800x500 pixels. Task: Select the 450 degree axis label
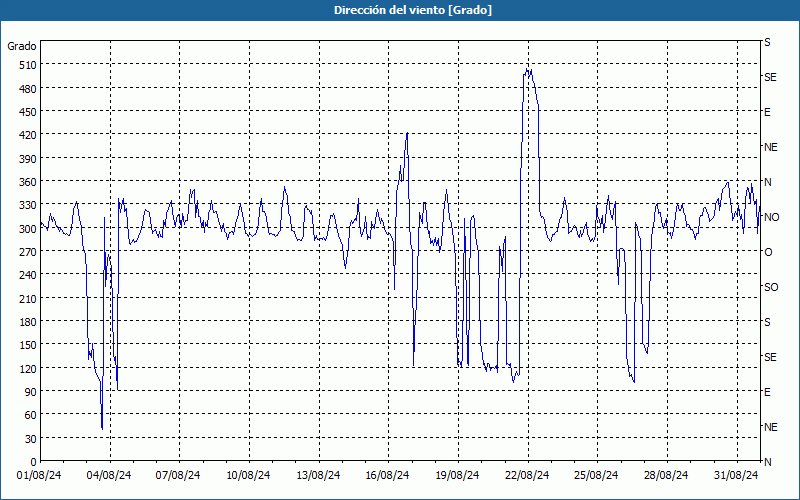[28, 112]
